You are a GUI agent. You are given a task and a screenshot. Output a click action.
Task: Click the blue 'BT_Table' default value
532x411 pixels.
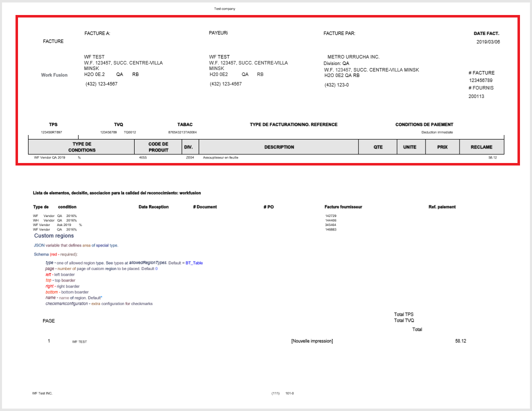coord(194,263)
